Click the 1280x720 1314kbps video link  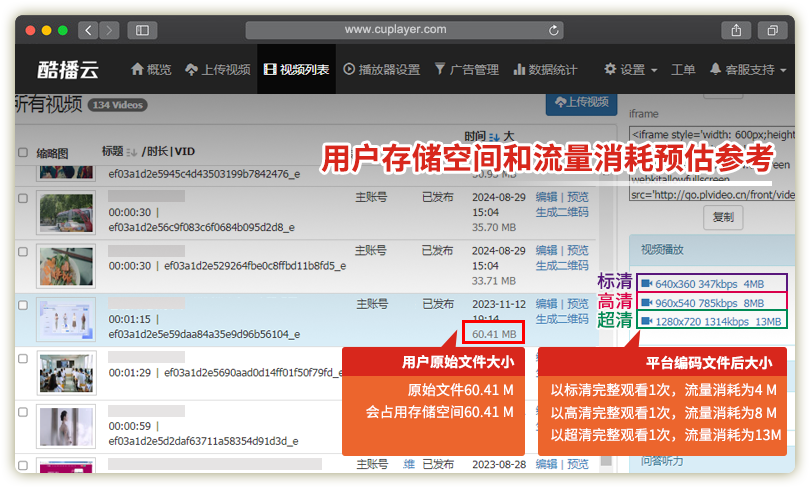[711, 321]
